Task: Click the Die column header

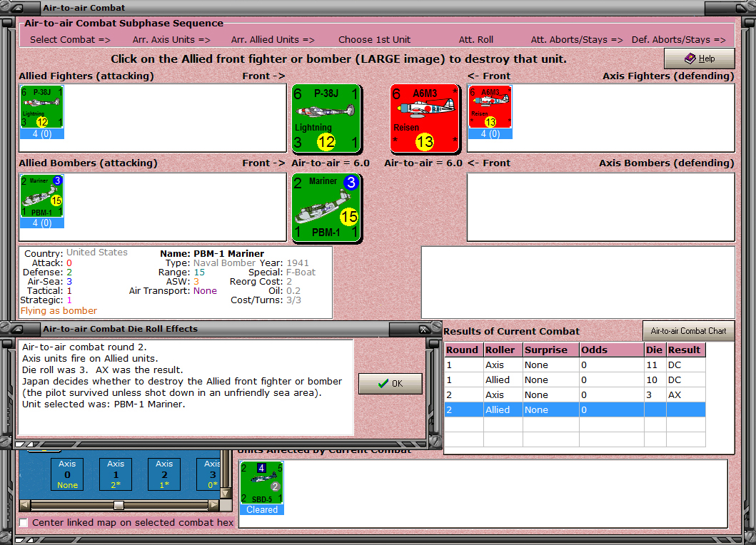Action: coord(655,350)
